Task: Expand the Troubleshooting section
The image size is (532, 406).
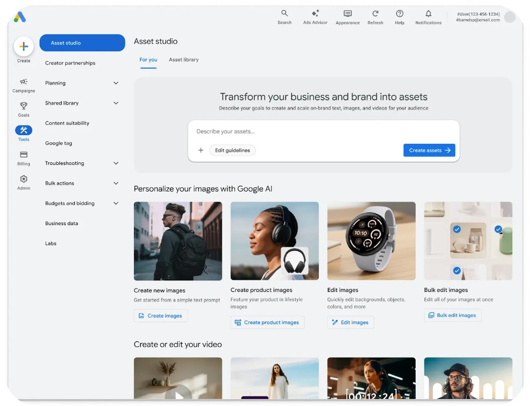Action: pos(116,163)
